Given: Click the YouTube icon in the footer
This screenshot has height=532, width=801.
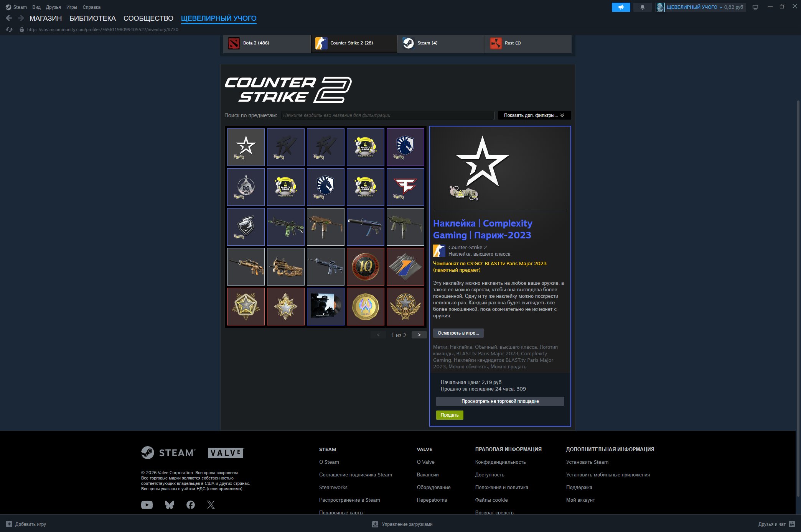Looking at the screenshot, I should coord(147,505).
